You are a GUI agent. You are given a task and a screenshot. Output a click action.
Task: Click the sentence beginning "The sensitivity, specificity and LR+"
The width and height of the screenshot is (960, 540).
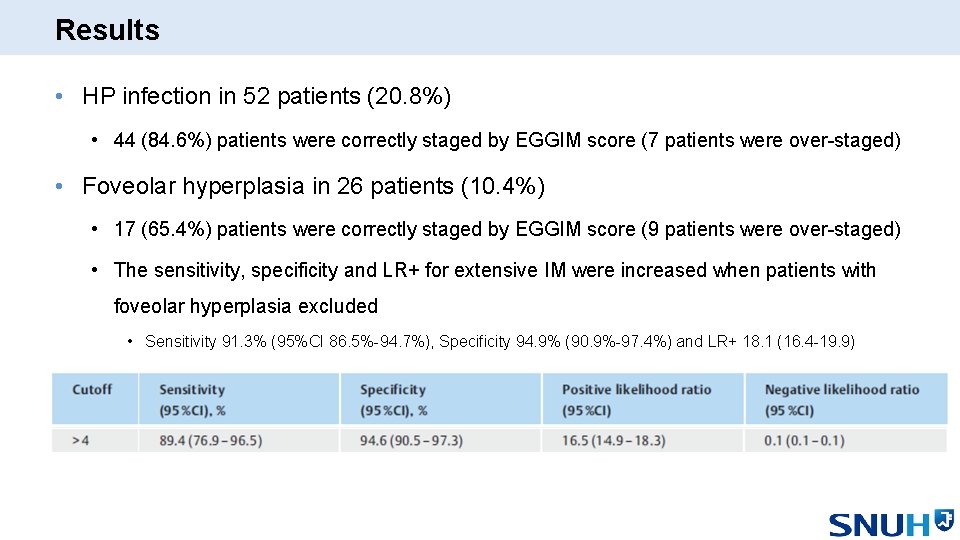(495, 270)
